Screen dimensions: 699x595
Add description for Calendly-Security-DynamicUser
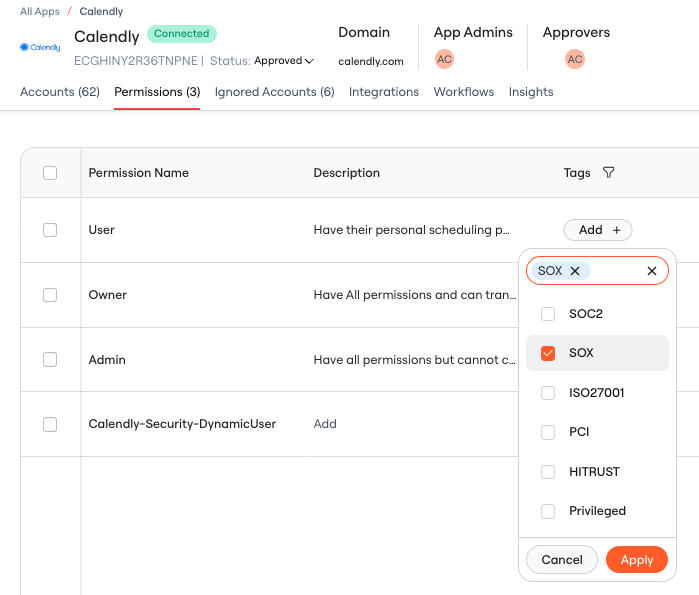(325, 424)
